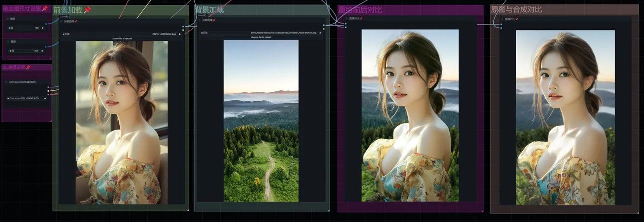
Task: Click pin icon on background 加载图像 node title
Action: point(214,20)
